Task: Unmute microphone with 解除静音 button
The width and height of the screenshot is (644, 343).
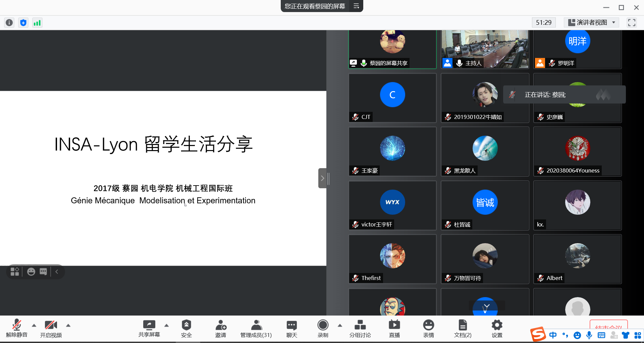Action: click(16, 328)
